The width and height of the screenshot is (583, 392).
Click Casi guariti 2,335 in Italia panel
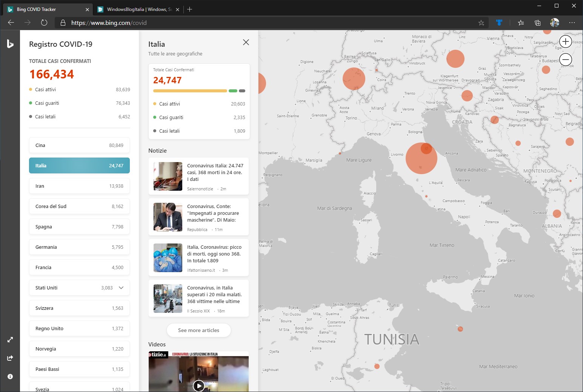pos(199,117)
